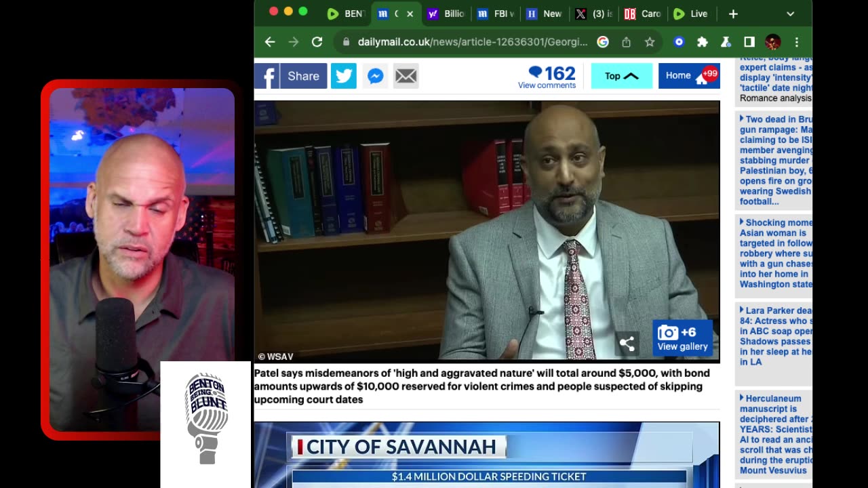Switch to the Live tab
This screenshot has height=488, width=868.
[x=692, y=14]
